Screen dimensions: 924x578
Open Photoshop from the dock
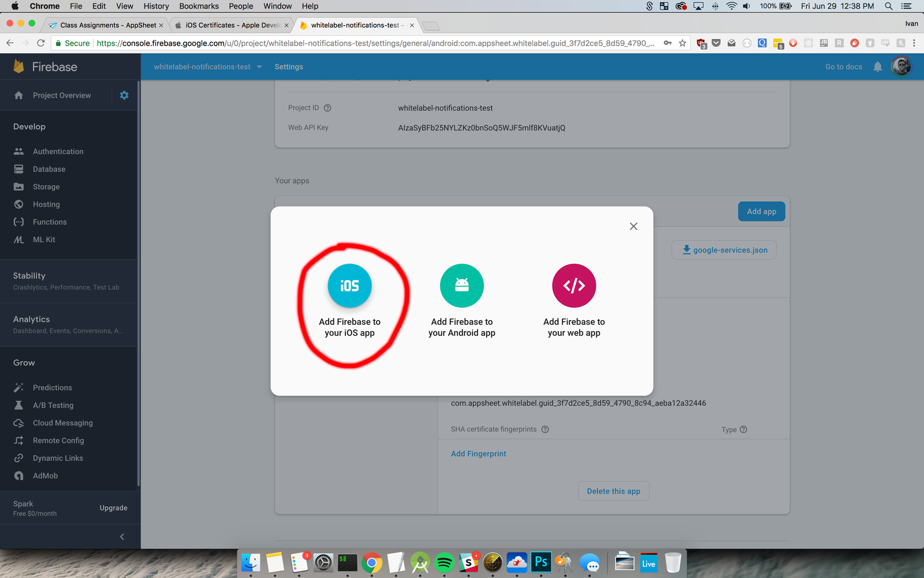[541, 562]
